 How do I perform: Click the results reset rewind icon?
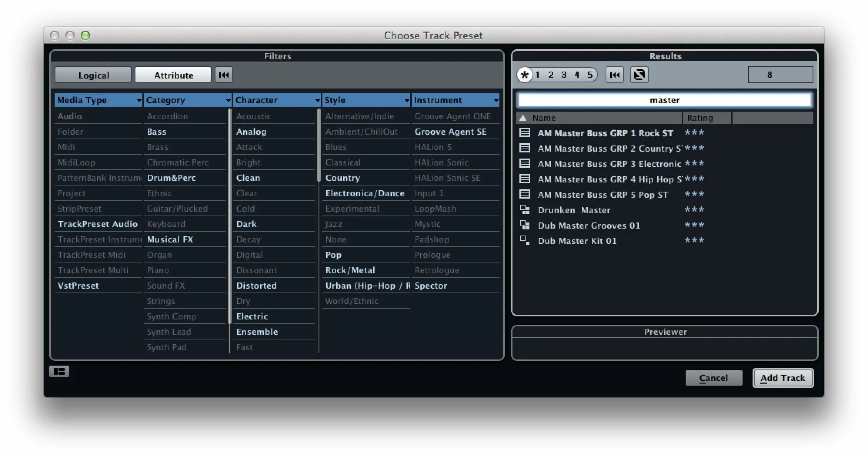pos(614,75)
